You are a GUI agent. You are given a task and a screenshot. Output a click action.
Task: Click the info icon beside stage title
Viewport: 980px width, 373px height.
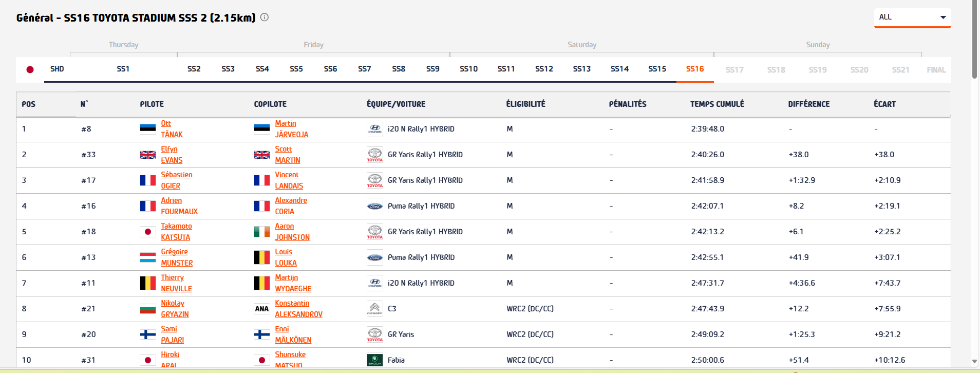click(265, 17)
